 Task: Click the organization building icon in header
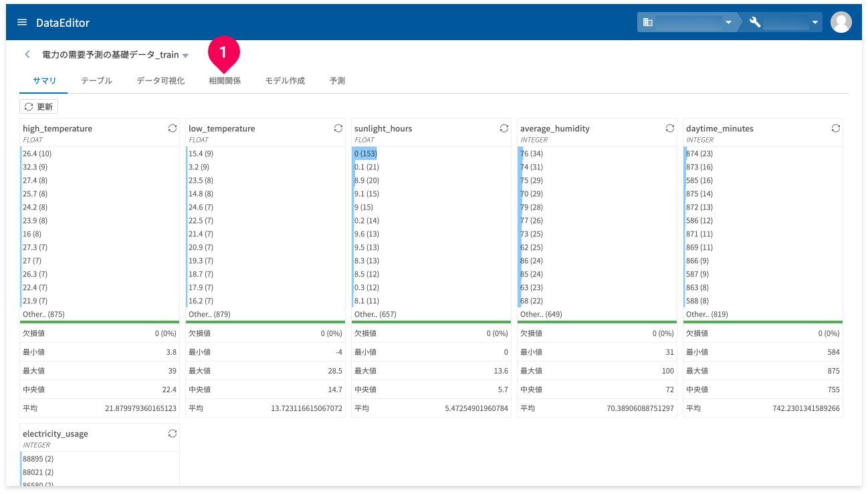pyautogui.click(x=647, y=22)
